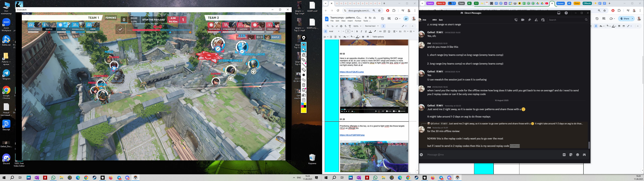The height and width of the screenshot is (181, 644).
Task: Open the FQ6JfCx.png link in document
Action: pyautogui.click(x=352, y=72)
